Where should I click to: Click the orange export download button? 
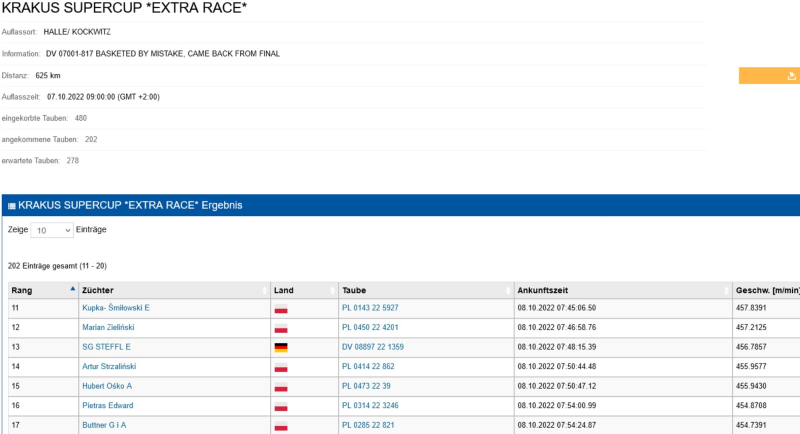click(791, 75)
